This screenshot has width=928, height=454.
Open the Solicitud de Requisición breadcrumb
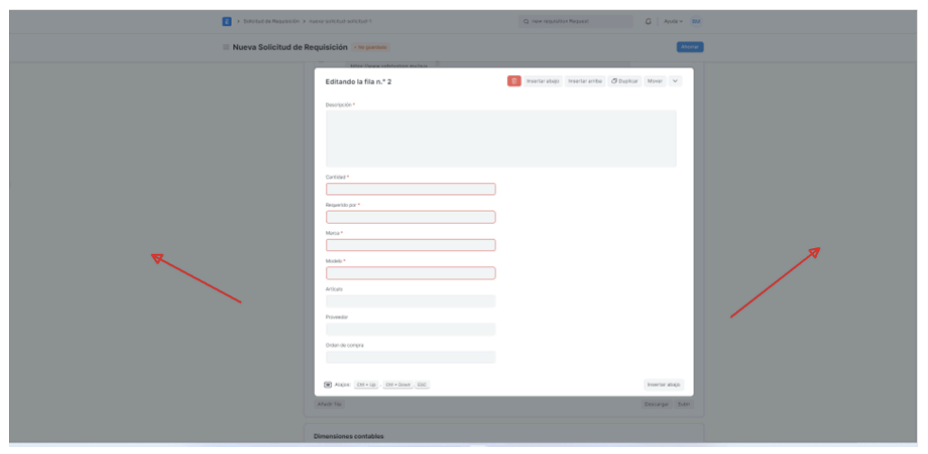click(x=271, y=21)
